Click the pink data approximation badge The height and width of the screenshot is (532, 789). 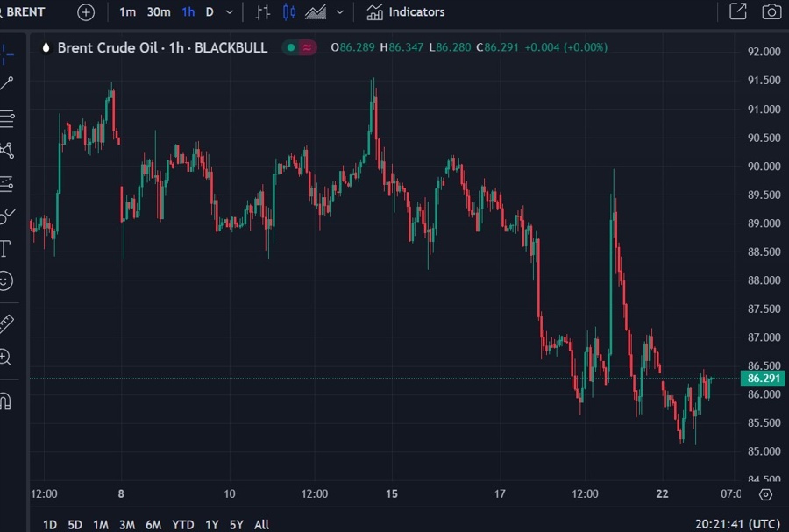click(307, 48)
